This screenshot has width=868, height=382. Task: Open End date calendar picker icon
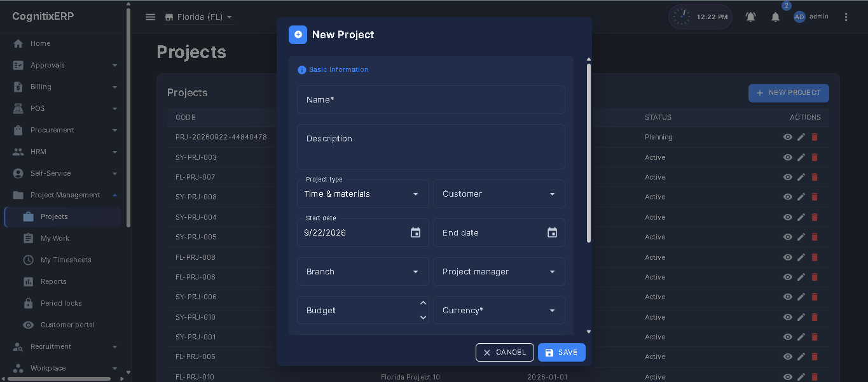(x=552, y=232)
